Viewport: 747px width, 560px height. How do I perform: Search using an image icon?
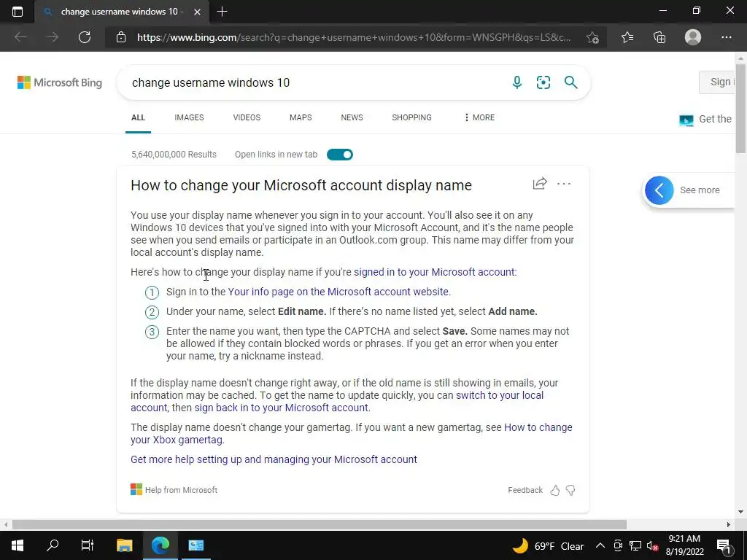pyautogui.click(x=543, y=82)
